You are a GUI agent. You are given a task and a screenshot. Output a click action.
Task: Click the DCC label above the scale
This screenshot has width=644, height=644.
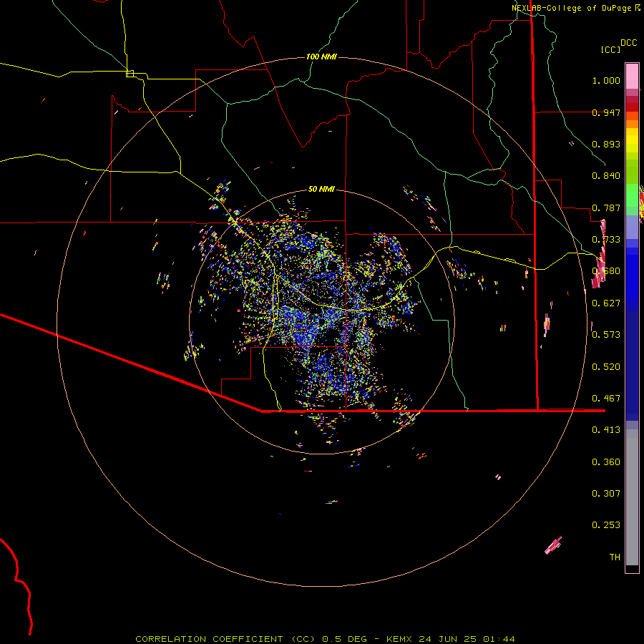coord(629,43)
